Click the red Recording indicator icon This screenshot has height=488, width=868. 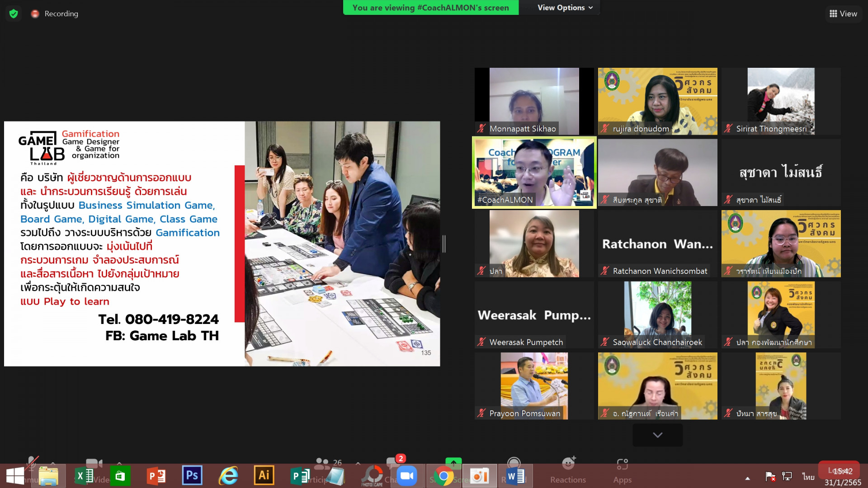pos(35,14)
